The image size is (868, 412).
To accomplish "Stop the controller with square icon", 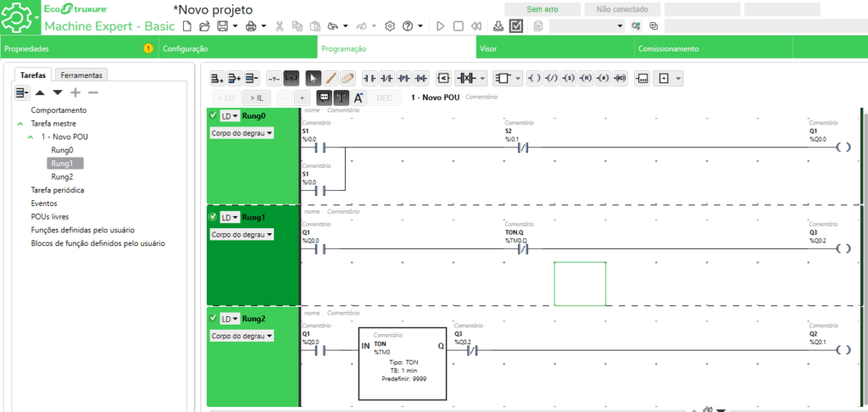I will [459, 26].
